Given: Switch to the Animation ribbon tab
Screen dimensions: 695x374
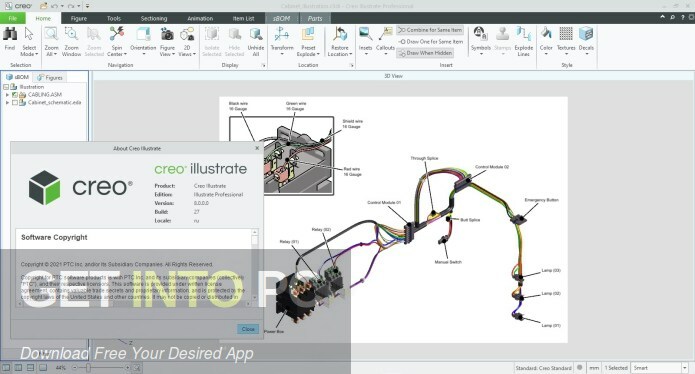Looking at the screenshot, I should click(x=200, y=18).
